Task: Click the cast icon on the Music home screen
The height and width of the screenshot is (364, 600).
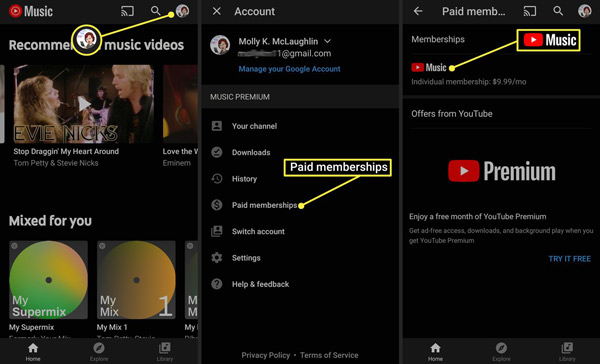Action: tap(127, 11)
